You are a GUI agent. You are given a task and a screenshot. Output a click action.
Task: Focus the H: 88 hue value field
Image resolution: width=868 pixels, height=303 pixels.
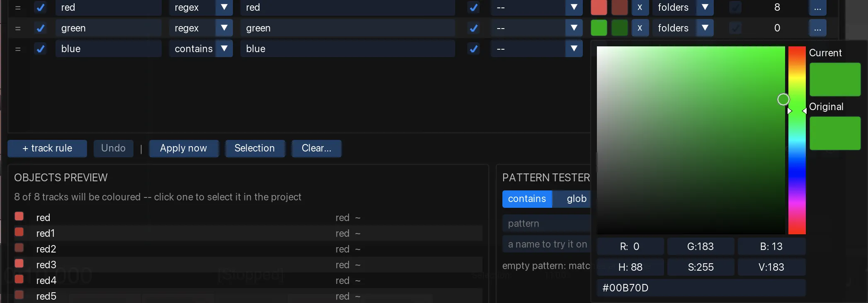coord(630,267)
